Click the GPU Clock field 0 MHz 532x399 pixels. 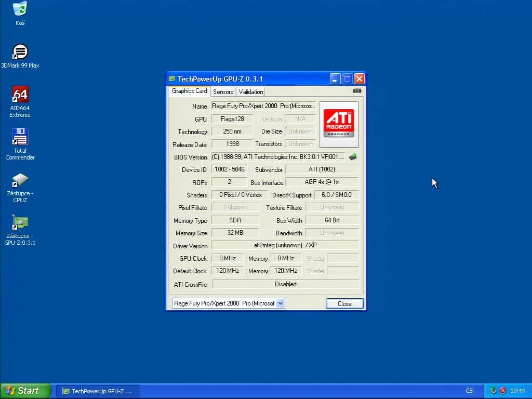tap(228, 259)
